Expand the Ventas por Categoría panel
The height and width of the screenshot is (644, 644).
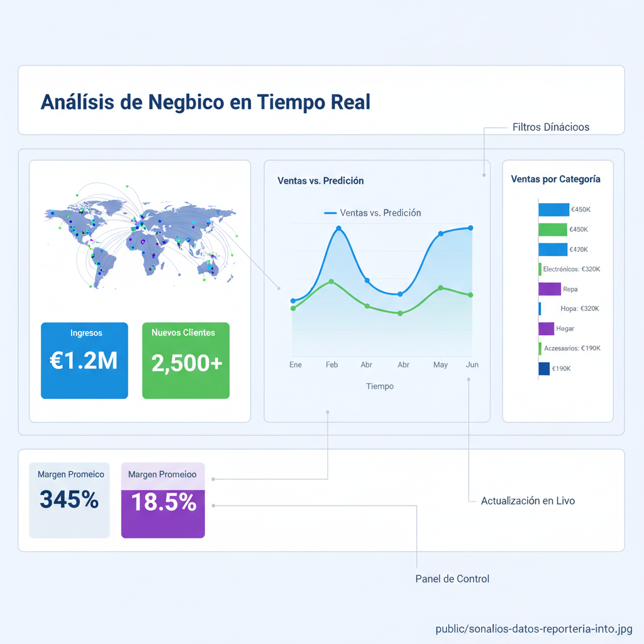pos(557,179)
